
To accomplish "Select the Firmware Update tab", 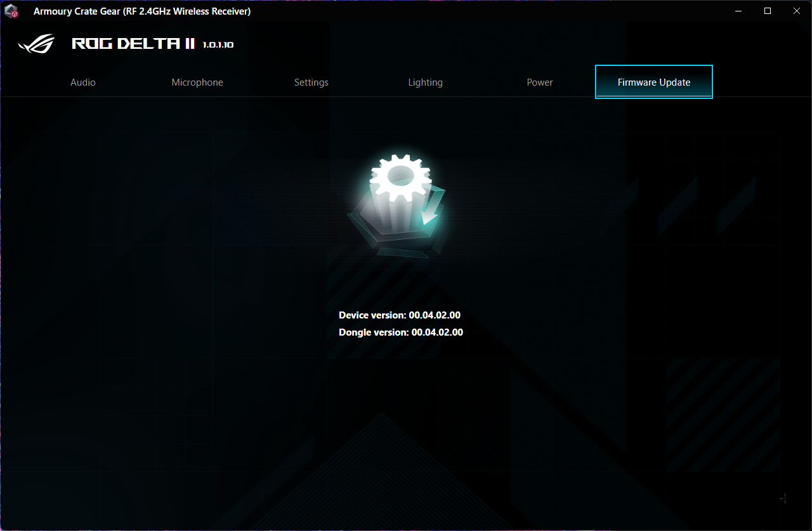I will [x=654, y=82].
